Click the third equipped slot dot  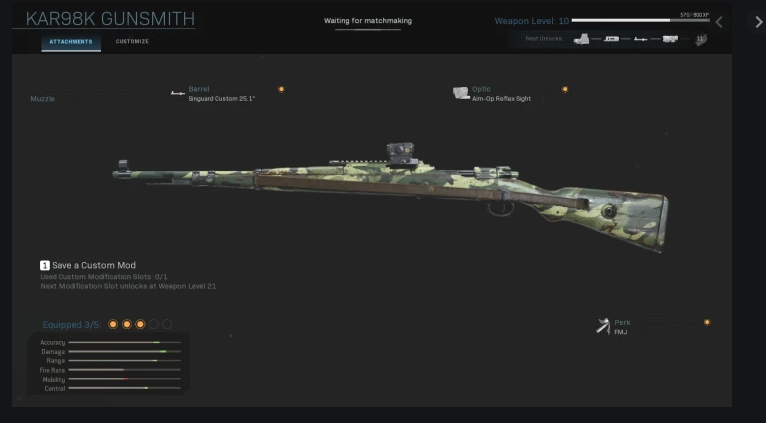click(x=140, y=324)
